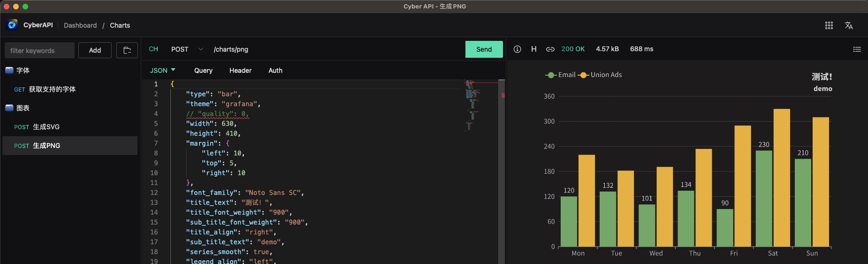Click the "theme": "grafana" line
Image resolution: width=868 pixels, height=264 pixels.
pyautogui.click(x=223, y=104)
